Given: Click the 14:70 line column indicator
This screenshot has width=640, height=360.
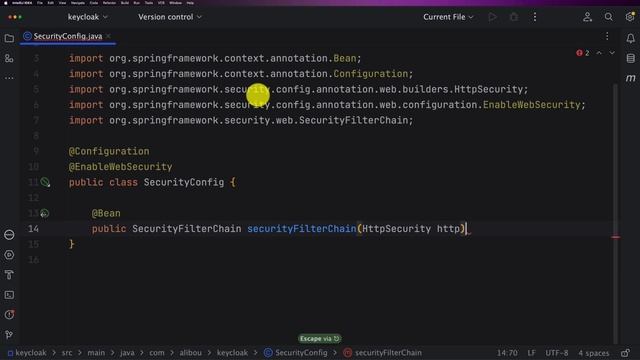Looking at the screenshot, I should (x=507, y=353).
